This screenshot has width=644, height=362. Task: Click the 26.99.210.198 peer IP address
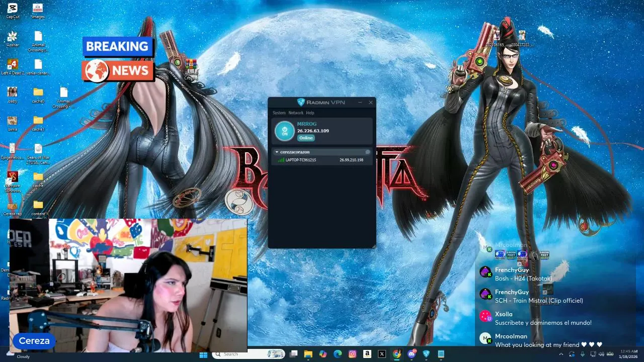coord(351,160)
